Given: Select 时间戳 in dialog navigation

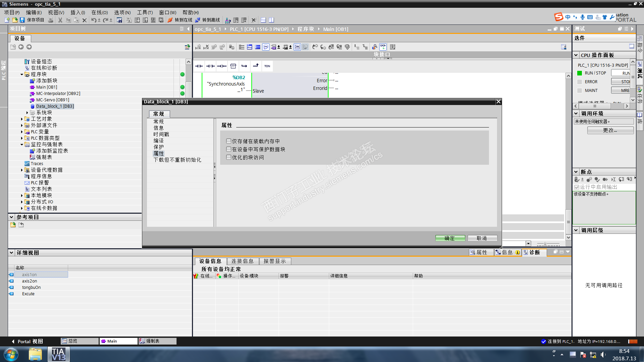Looking at the screenshot, I should (x=161, y=134).
